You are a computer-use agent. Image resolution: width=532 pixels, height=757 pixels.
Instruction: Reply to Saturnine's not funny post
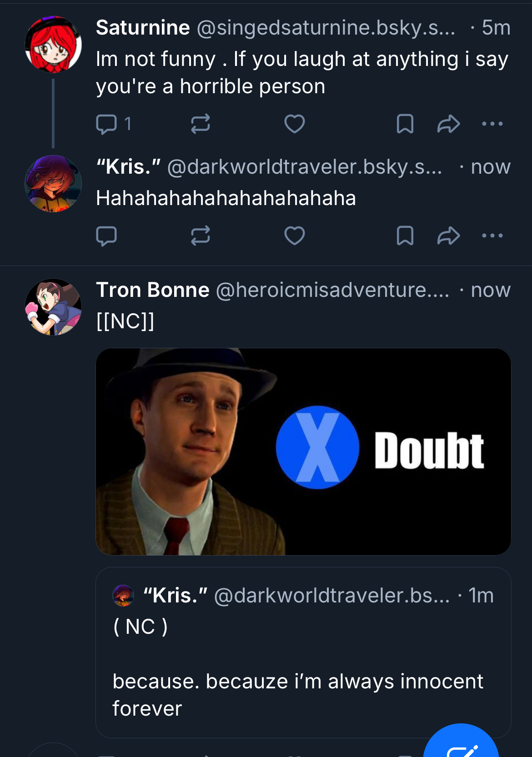[107, 124]
